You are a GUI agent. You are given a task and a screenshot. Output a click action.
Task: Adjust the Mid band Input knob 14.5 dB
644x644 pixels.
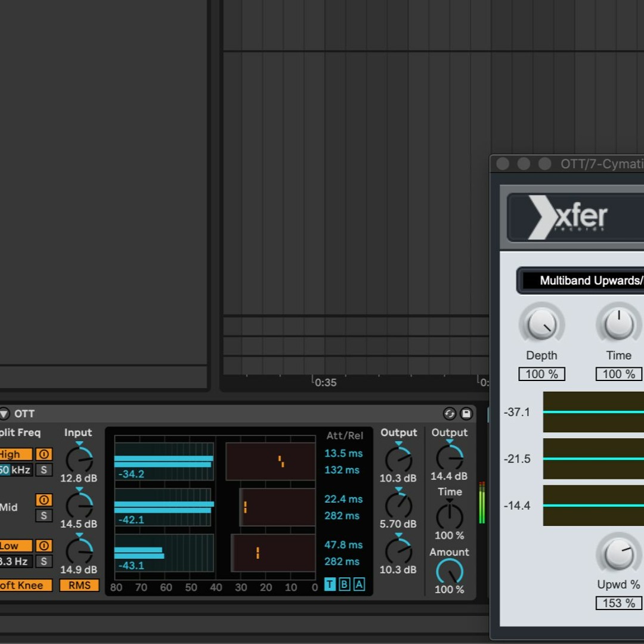click(79, 505)
